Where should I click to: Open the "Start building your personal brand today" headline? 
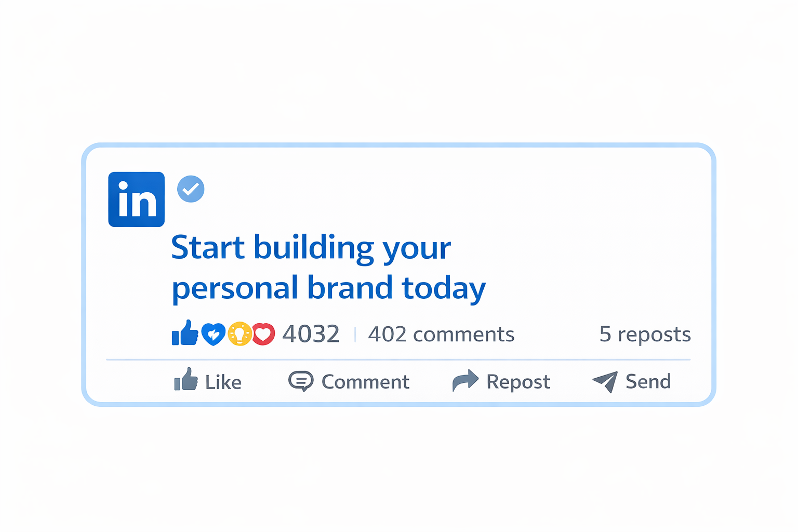pos(327,267)
